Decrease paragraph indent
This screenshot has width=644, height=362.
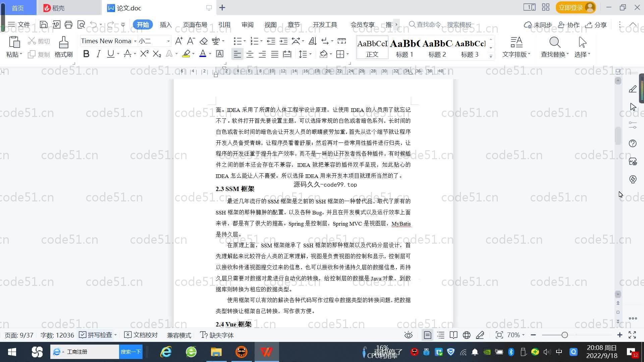click(x=271, y=41)
